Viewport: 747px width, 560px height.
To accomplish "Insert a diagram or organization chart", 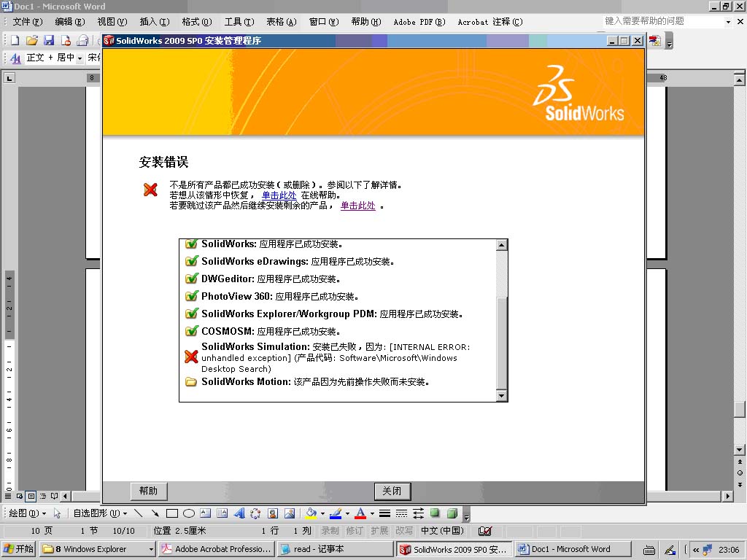I will [255, 513].
